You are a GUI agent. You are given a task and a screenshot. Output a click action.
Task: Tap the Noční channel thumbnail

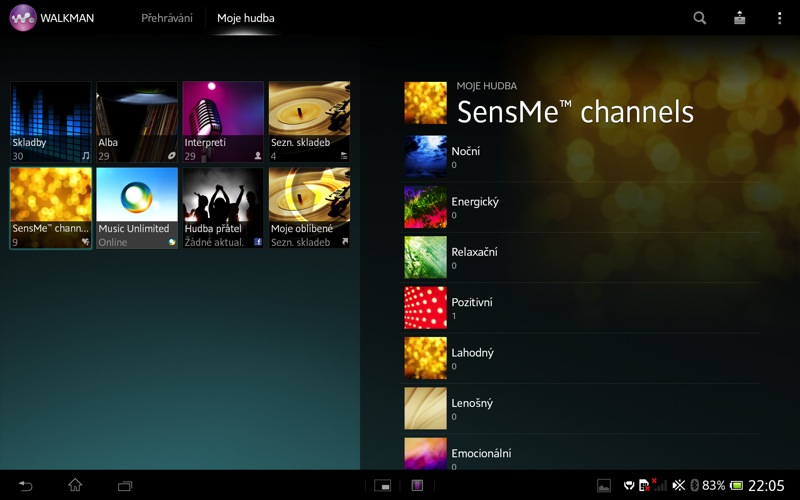[x=426, y=156]
